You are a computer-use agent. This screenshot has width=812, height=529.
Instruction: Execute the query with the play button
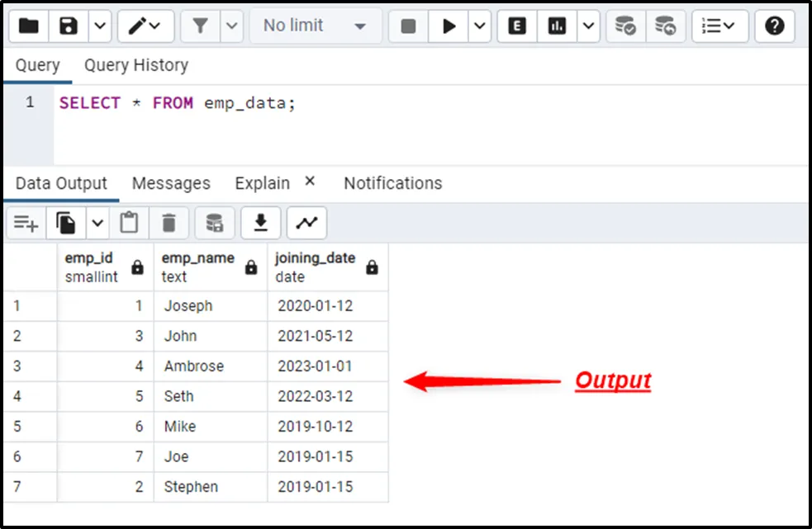(449, 26)
